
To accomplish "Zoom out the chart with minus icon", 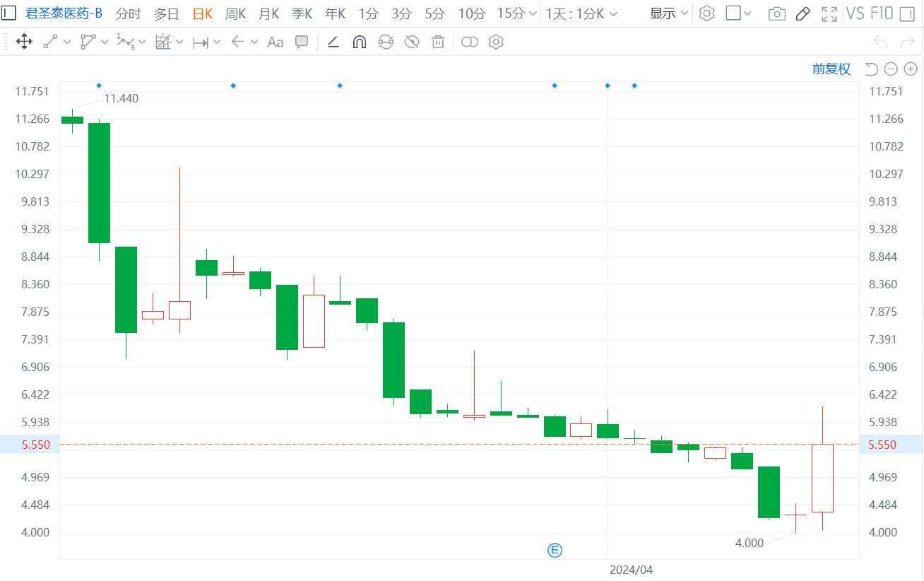I will coord(891,69).
